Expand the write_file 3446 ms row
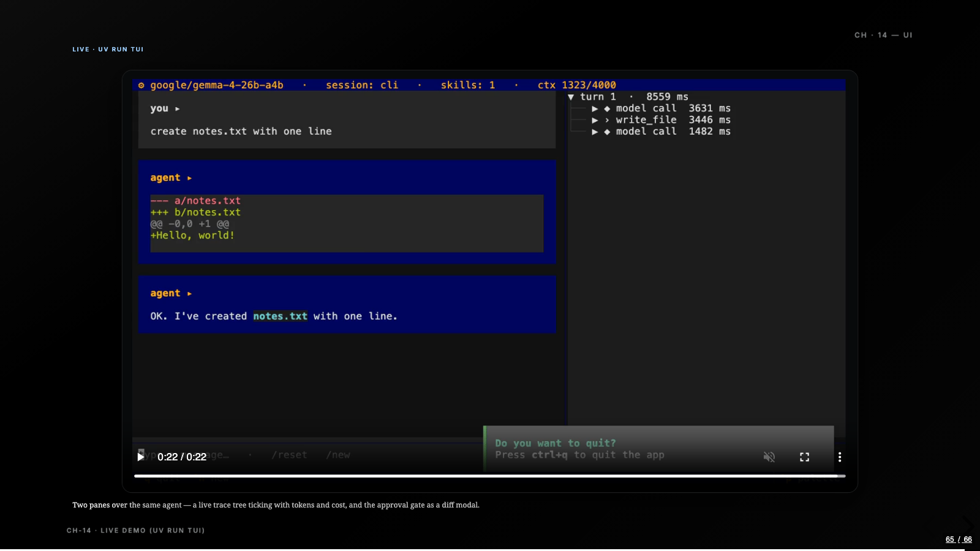980x551 pixels. 595,120
